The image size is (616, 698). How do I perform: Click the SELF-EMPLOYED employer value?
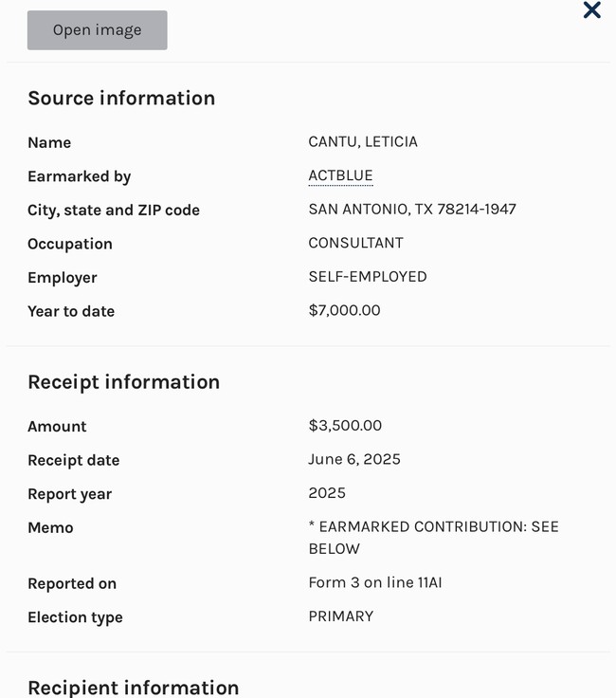pyautogui.click(x=368, y=276)
